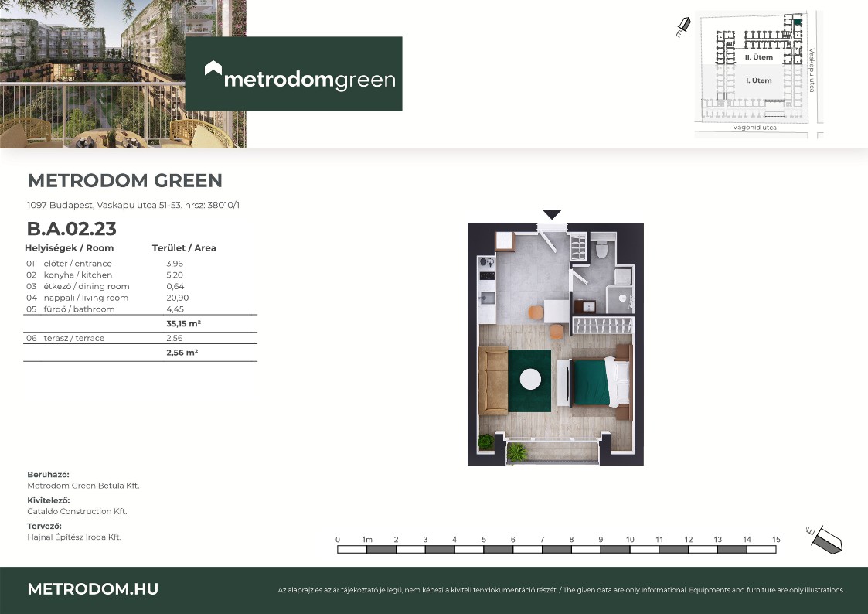Click the METRODOM GREEN heading

tap(125, 180)
